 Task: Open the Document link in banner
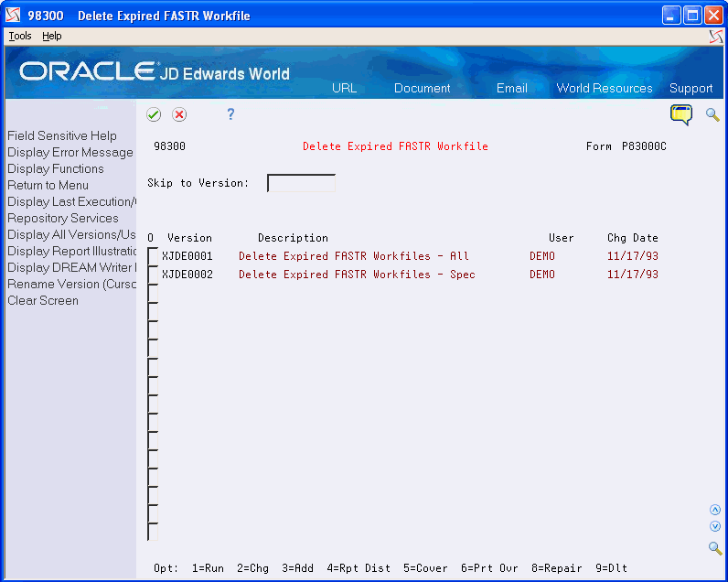[422, 88]
